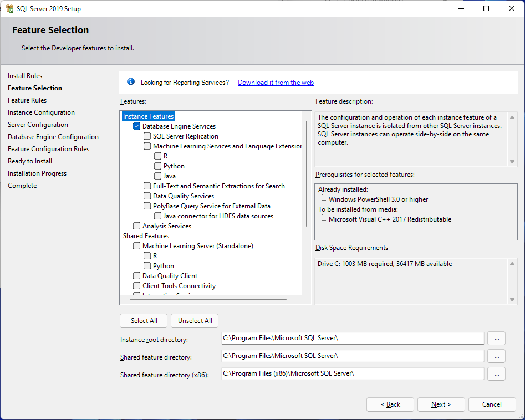This screenshot has height=420, width=525.
Task: Enable Data Quality Client checkbox
Action: [x=136, y=276]
